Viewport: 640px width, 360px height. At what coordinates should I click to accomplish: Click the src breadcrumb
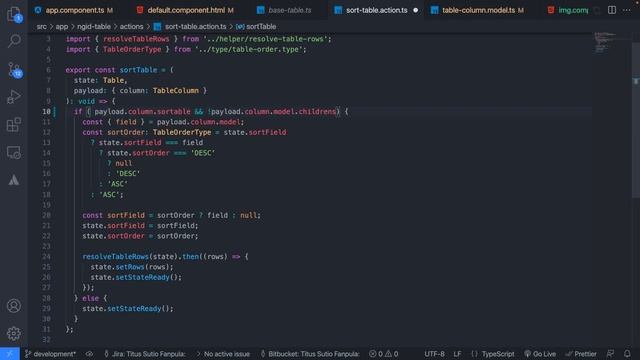click(41, 27)
